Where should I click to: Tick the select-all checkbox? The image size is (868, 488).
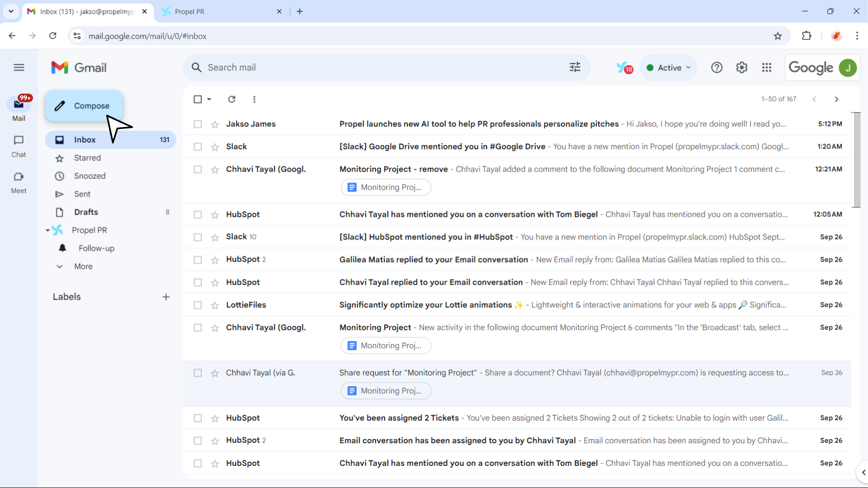198,99
